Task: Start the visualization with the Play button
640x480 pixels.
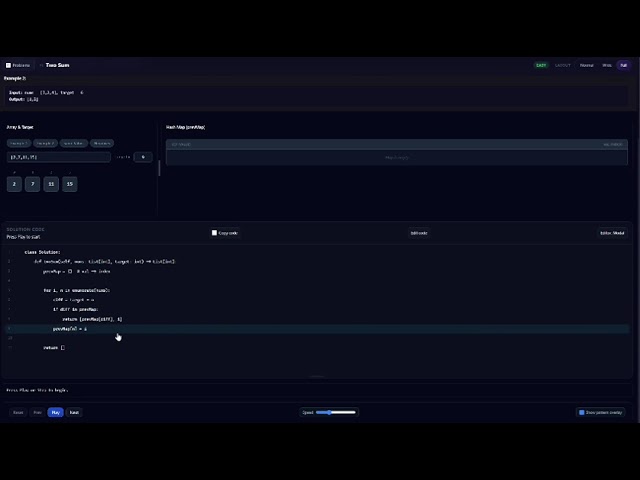Action: (x=56, y=412)
